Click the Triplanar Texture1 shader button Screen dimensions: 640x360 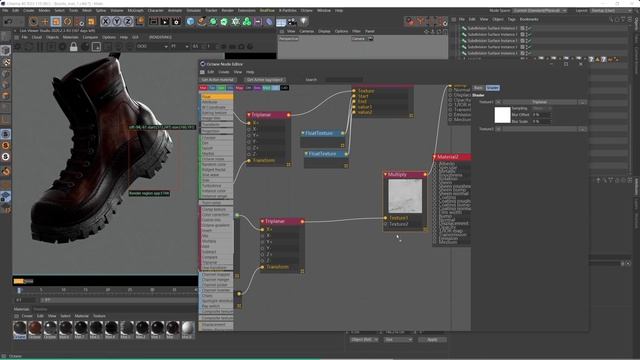coord(540,102)
